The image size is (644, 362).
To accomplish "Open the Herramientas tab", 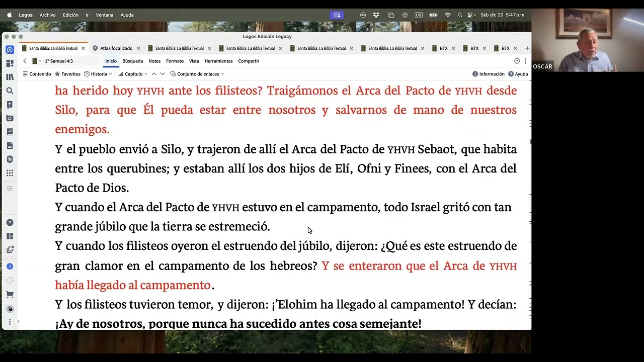I will pyautogui.click(x=218, y=61).
